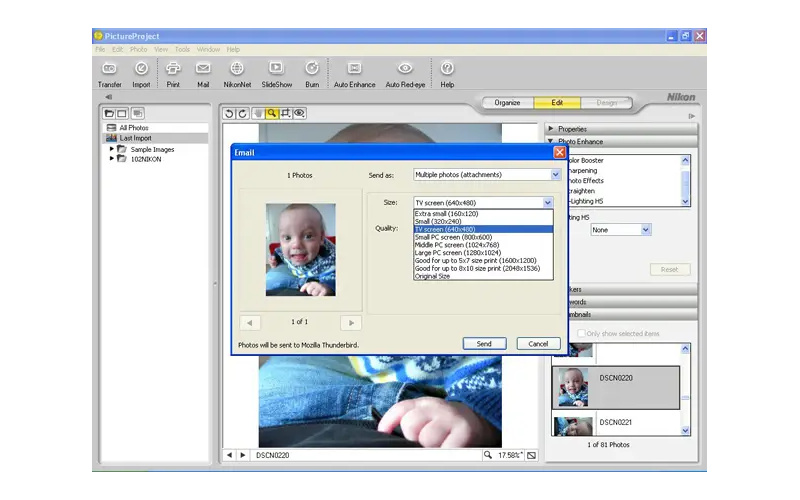Apply Auto Red-eye from toolbar
Viewport: 800px width, 500px height.
coord(405,74)
